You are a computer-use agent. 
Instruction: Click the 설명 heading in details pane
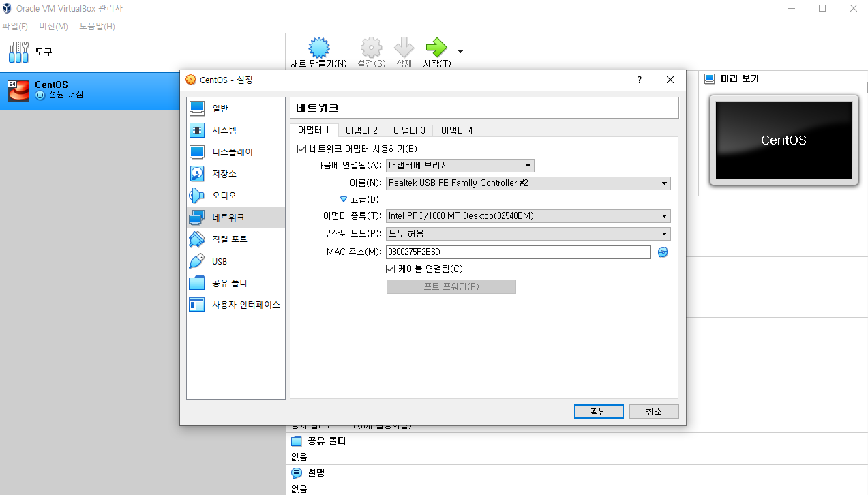316,473
